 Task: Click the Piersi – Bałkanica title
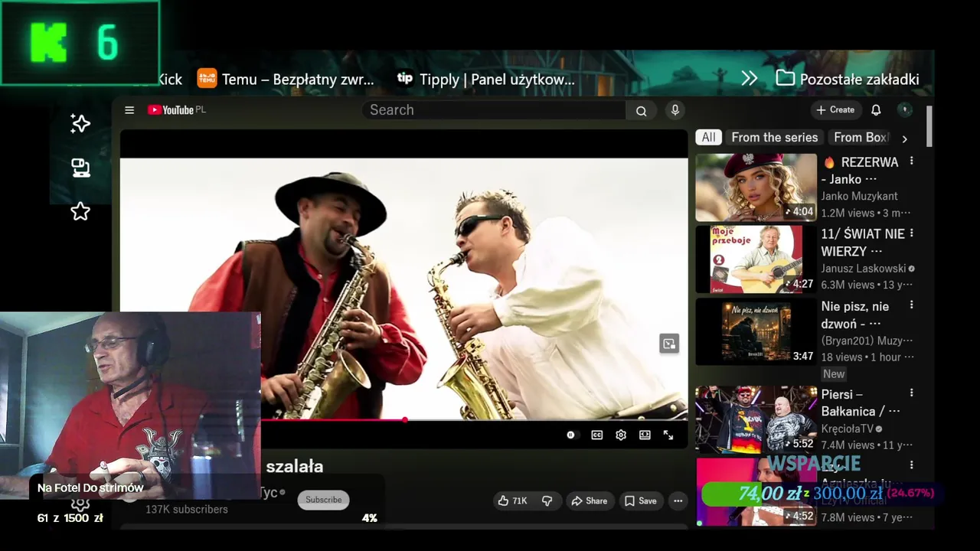(860, 403)
